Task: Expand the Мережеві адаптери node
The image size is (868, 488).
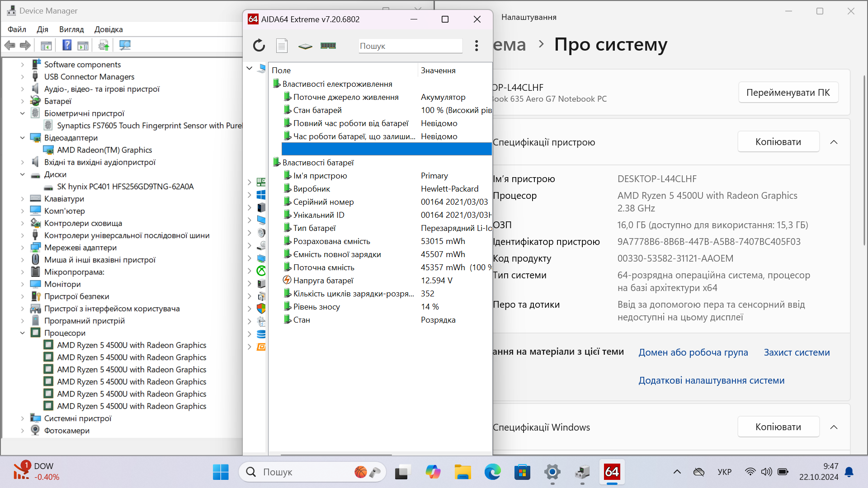Action: 23,248
